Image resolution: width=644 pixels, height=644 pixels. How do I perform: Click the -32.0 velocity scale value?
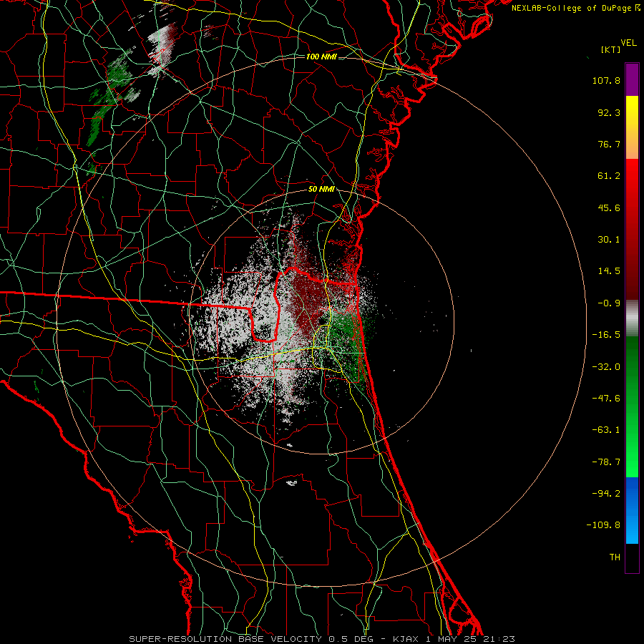point(606,367)
